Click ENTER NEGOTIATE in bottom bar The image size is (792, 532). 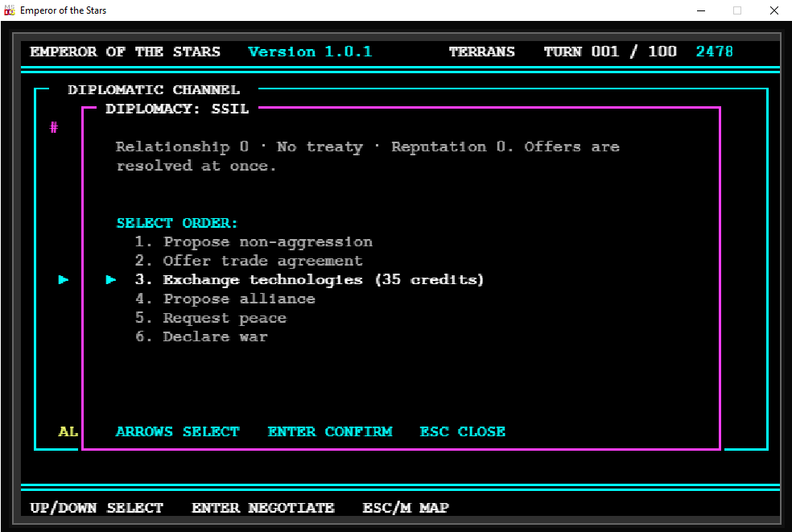click(x=263, y=507)
